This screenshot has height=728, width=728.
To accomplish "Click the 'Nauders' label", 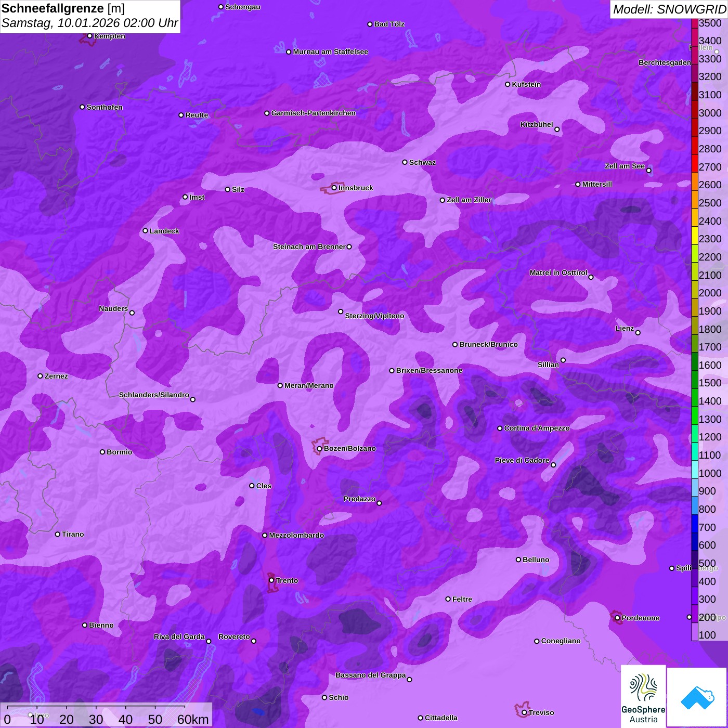I will tap(113, 308).
